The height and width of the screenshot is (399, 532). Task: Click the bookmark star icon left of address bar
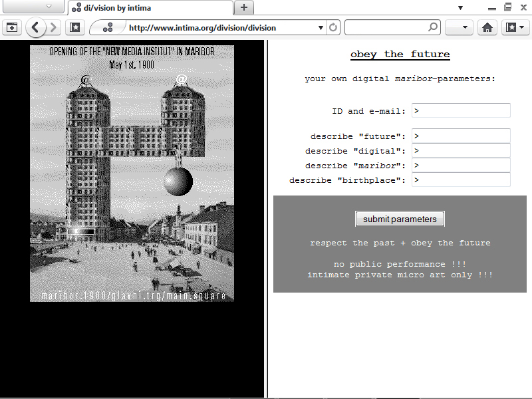pyautogui.click(x=75, y=28)
